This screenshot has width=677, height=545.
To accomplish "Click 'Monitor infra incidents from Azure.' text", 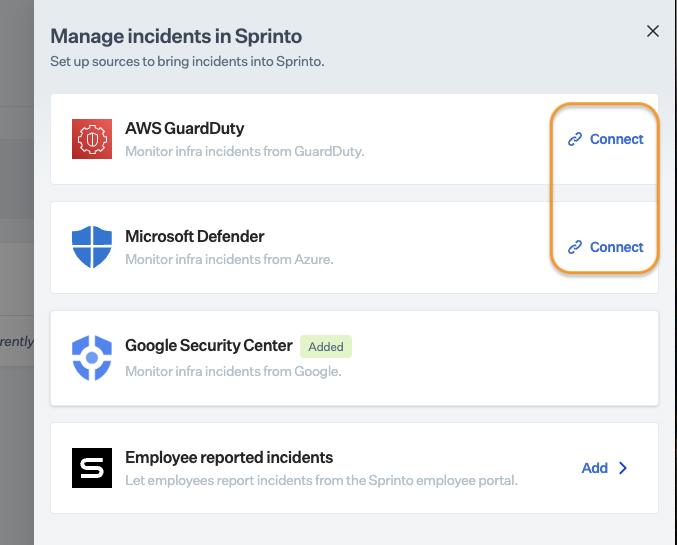I will click(x=229, y=260).
